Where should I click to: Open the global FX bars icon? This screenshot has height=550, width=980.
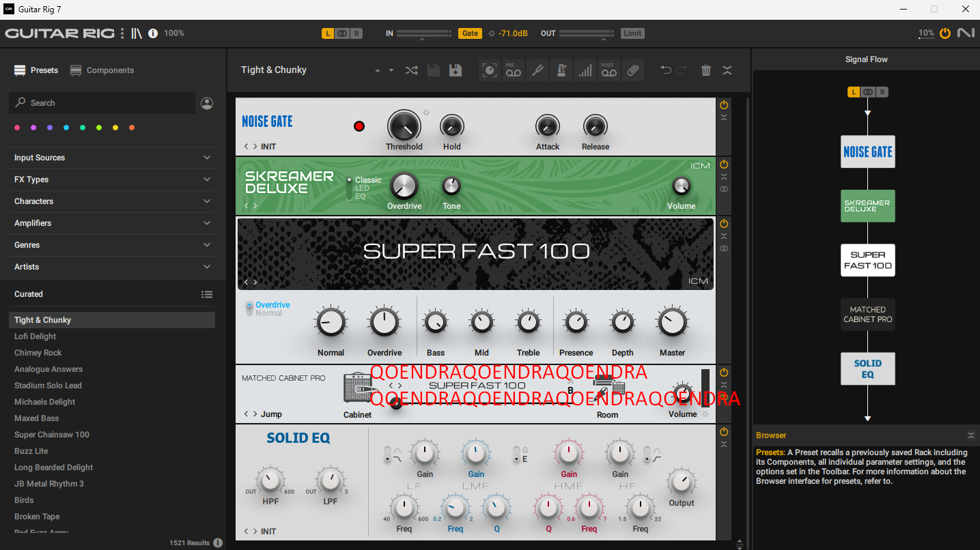[x=585, y=70]
